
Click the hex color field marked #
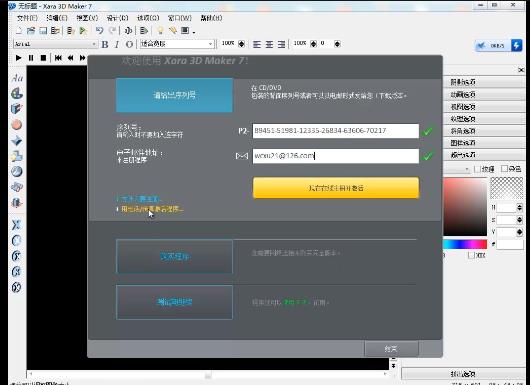[x=510, y=244]
